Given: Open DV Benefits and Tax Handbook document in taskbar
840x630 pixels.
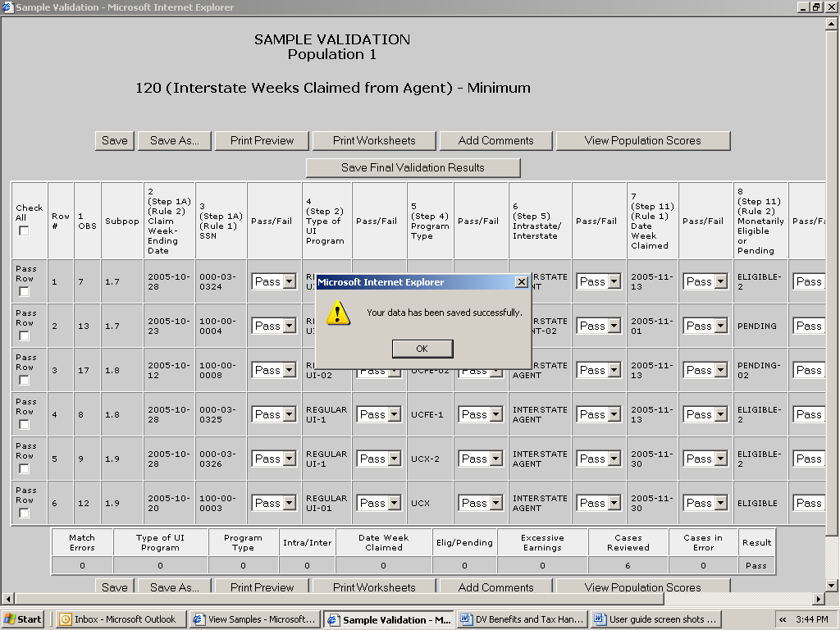Looking at the screenshot, I should click(520, 619).
